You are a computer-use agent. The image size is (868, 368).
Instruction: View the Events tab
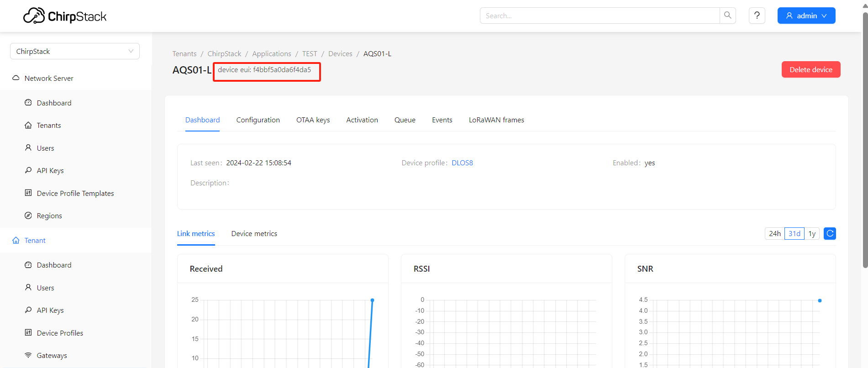coord(442,120)
